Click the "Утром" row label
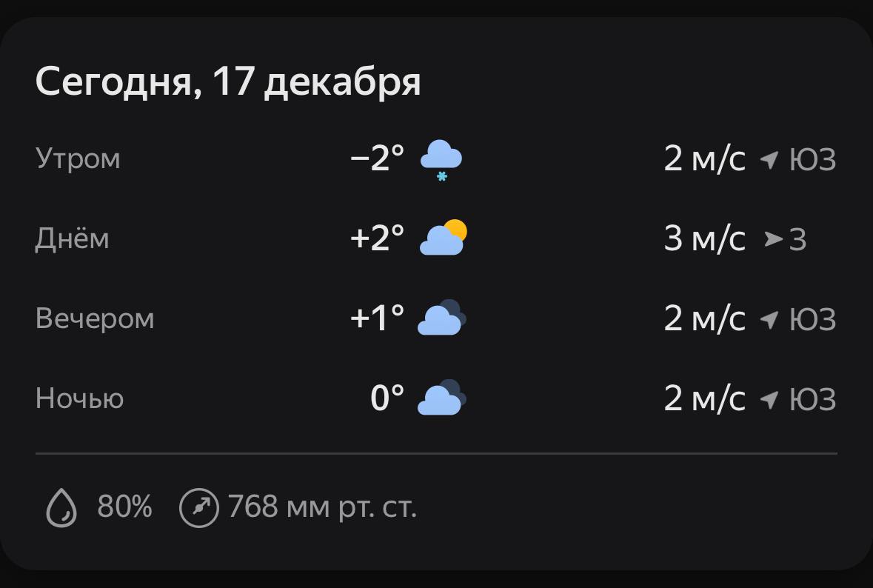The image size is (873, 588). 78,158
